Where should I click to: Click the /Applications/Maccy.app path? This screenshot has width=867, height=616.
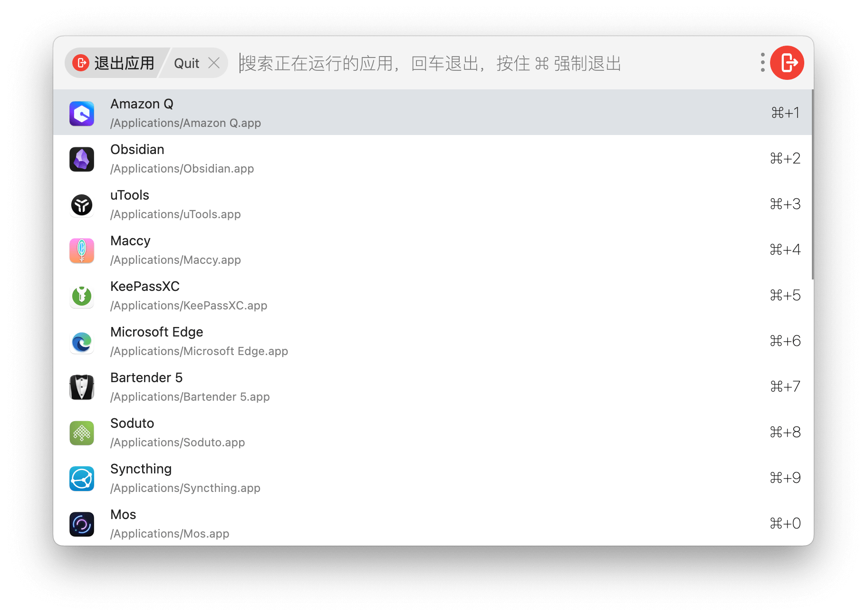point(175,260)
